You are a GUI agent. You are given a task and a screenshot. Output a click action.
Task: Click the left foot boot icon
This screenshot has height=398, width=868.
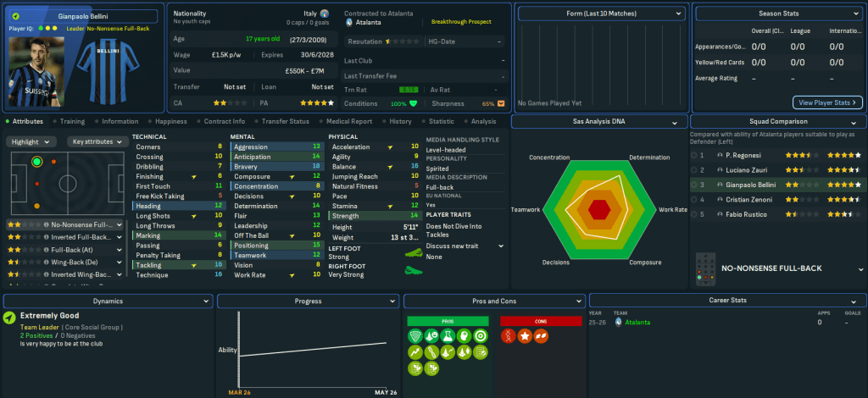[x=414, y=252]
